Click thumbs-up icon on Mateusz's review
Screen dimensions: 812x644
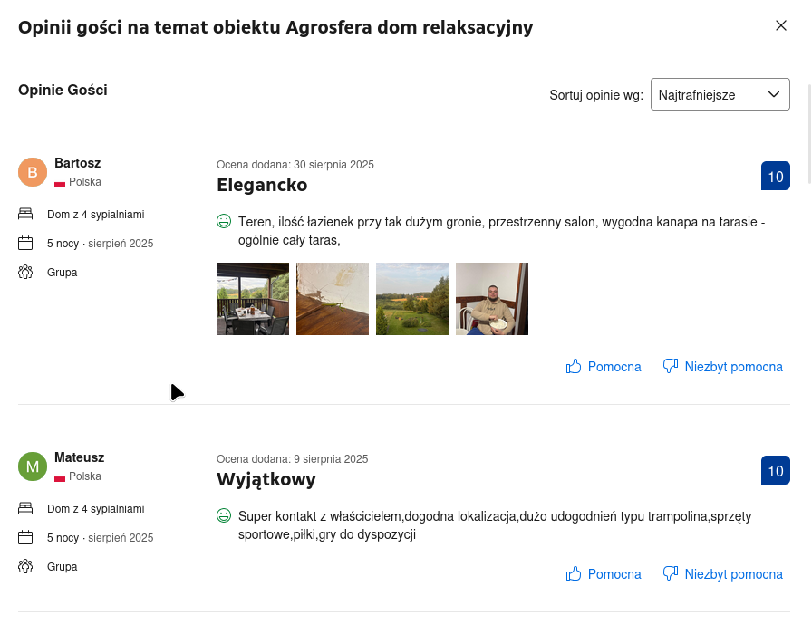click(574, 574)
